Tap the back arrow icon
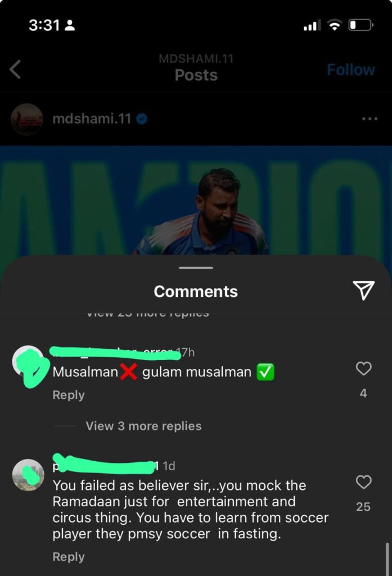 point(15,69)
